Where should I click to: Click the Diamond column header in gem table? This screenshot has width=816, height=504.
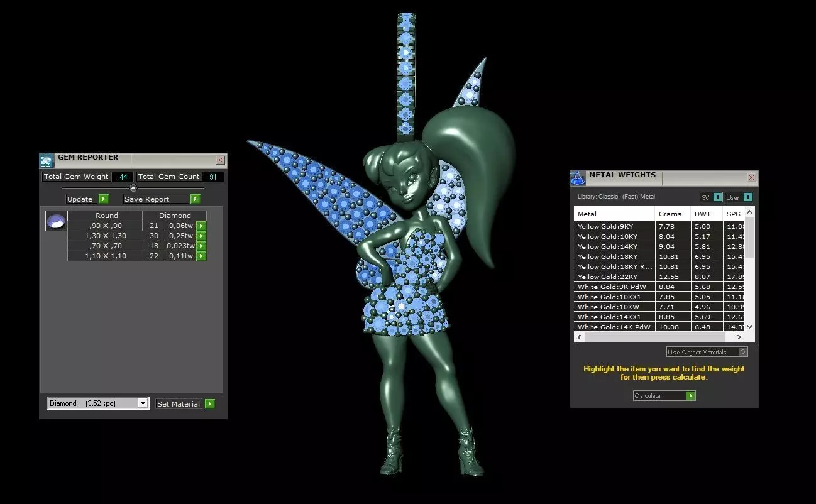click(x=174, y=216)
